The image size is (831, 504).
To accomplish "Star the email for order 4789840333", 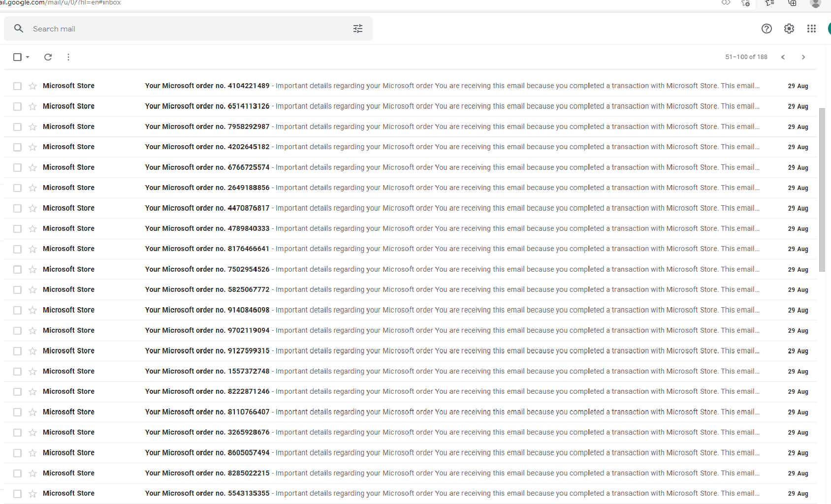I will pyautogui.click(x=32, y=229).
